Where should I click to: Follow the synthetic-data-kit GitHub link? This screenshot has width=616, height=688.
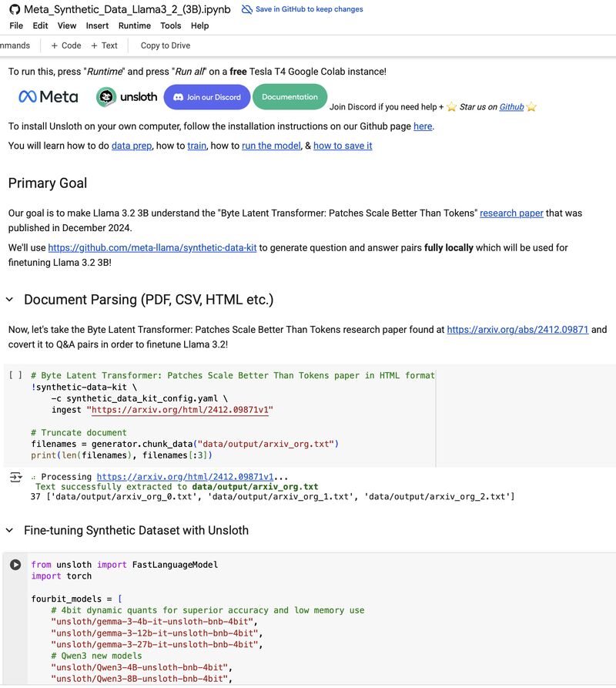click(x=152, y=248)
